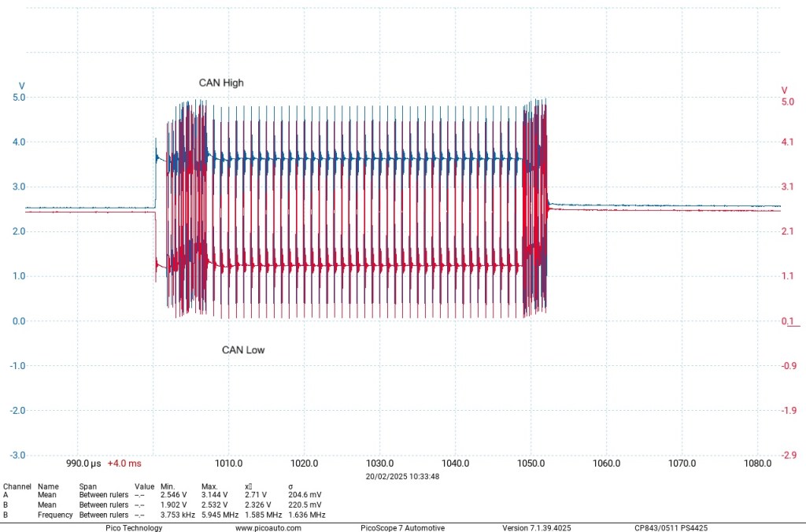Select the blue Channel A voltage axis label

coord(21,86)
